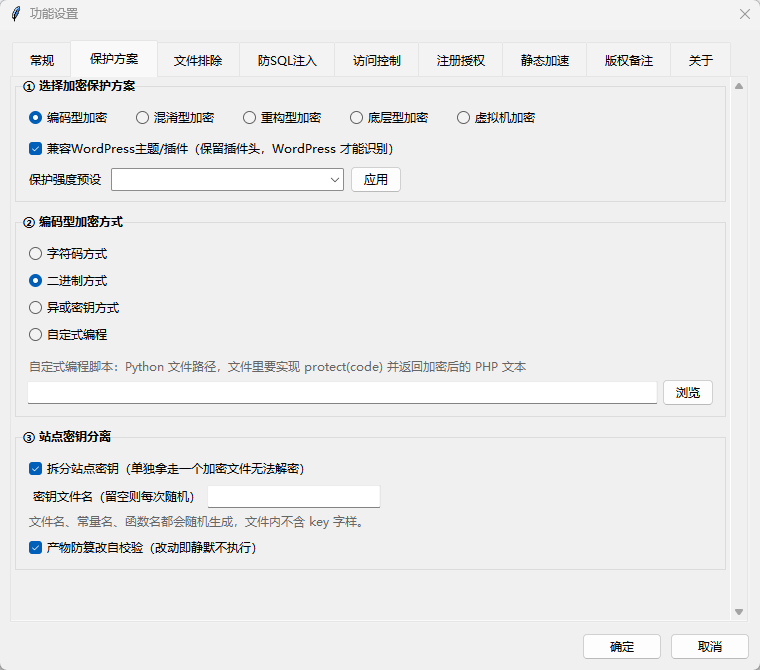The height and width of the screenshot is (670, 760).
Task: Click the 浏览 button
Action: point(688,393)
